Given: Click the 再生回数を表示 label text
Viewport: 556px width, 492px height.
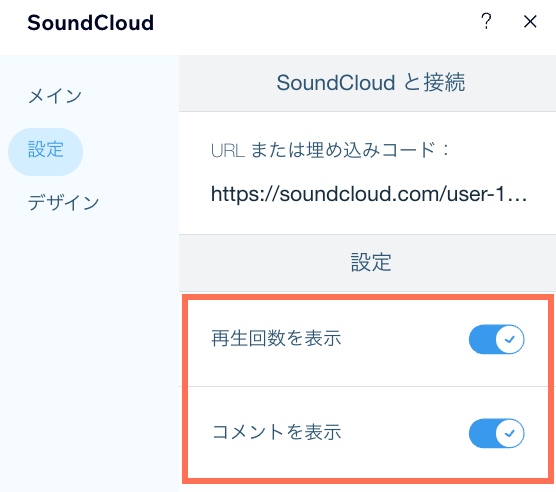Looking at the screenshot, I should point(276,338).
